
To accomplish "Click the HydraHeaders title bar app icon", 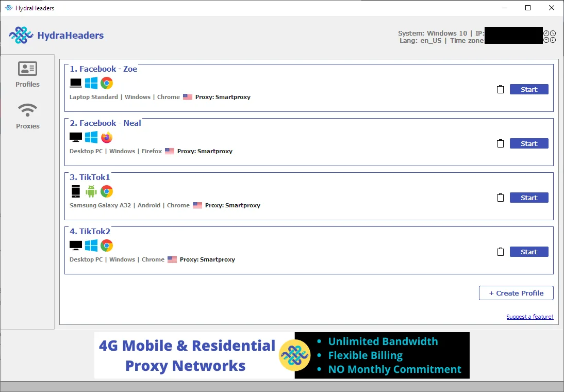I will click(x=9, y=8).
